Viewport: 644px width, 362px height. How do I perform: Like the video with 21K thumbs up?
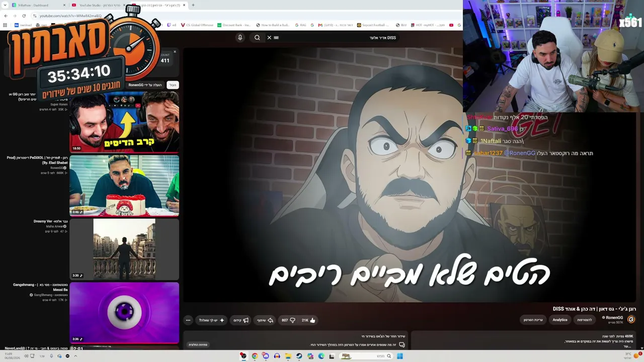[308, 320]
